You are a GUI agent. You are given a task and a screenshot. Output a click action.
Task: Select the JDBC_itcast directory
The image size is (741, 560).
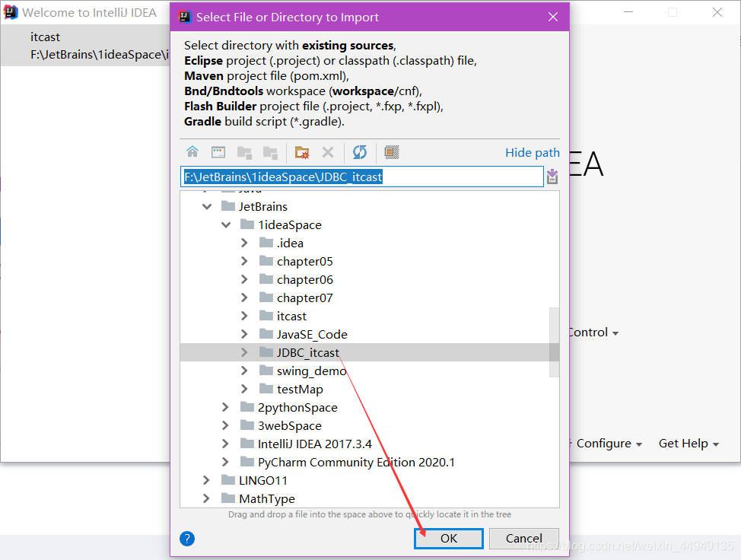coord(307,352)
